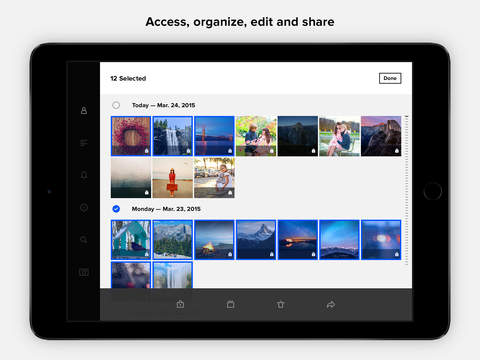Select the dark mountain cliff photo
480x360 pixels.
[x=298, y=136]
